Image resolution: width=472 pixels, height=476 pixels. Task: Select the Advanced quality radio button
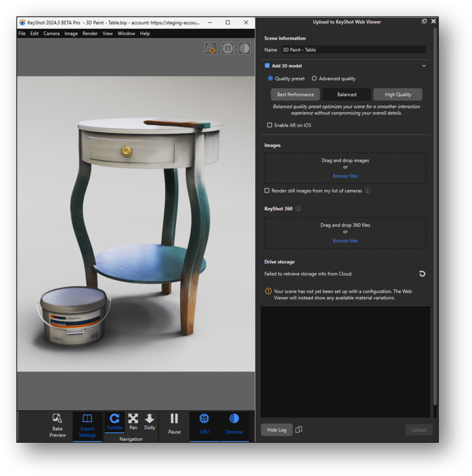click(x=314, y=78)
